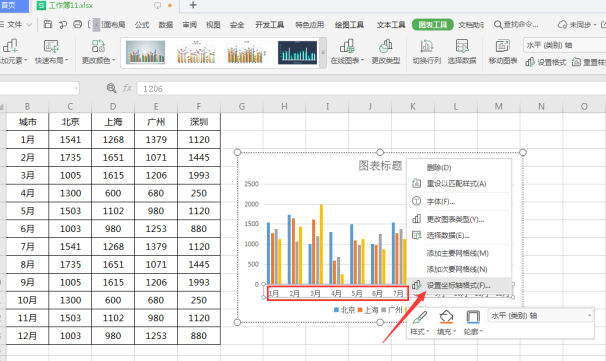
Task: Open the 文件 file menu dropdown
Action: coord(17,24)
